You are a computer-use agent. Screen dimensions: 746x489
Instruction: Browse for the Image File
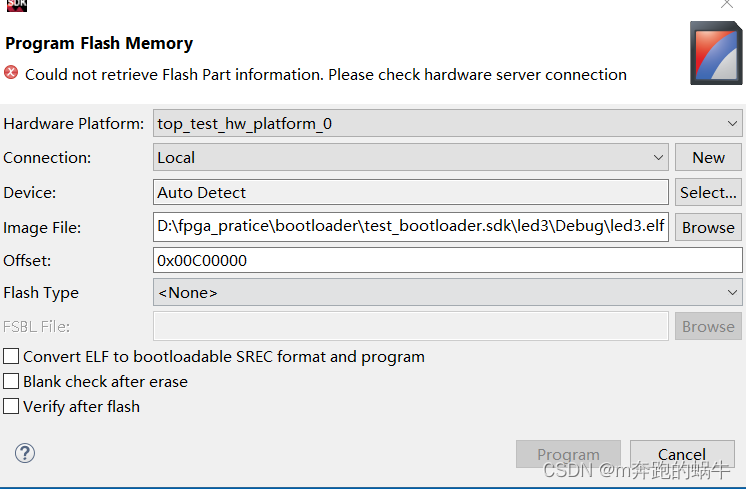pyautogui.click(x=708, y=227)
